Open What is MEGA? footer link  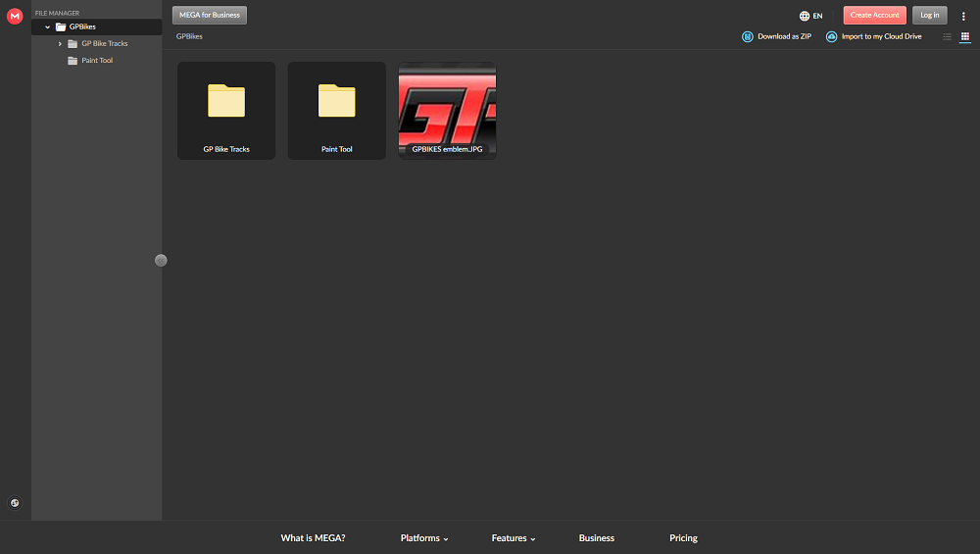coord(314,537)
